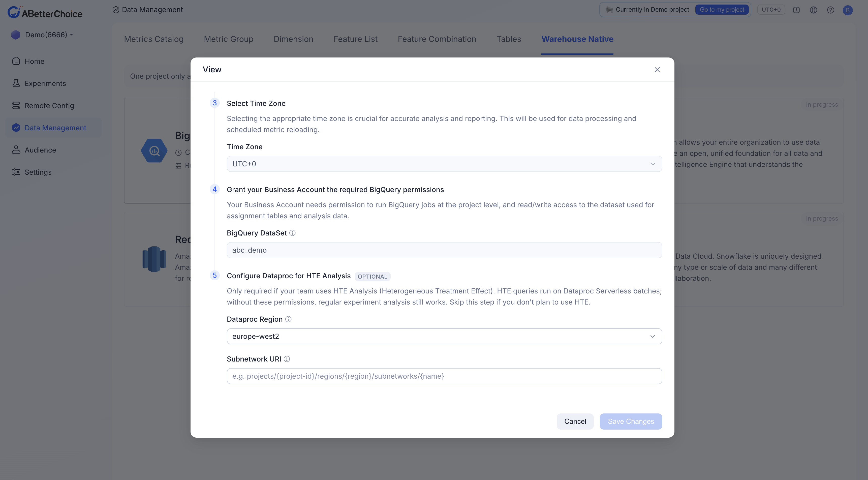Screen dimensions: 868x480
Task: Click the Save Changes button
Action: (x=631, y=421)
